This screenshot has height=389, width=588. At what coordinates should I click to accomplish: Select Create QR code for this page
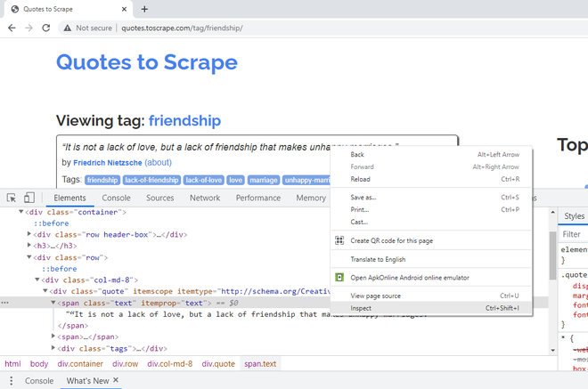(431, 240)
